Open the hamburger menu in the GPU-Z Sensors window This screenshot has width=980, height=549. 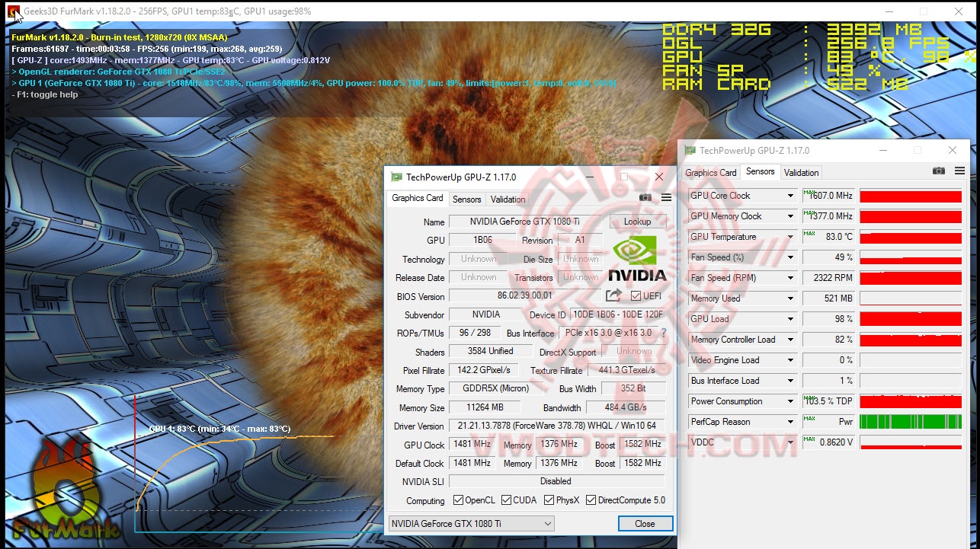point(959,171)
